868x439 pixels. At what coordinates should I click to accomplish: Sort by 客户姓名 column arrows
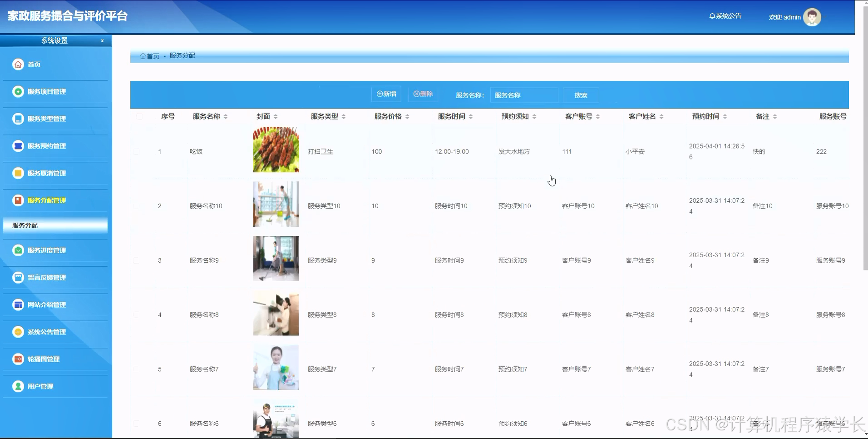click(x=661, y=117)
